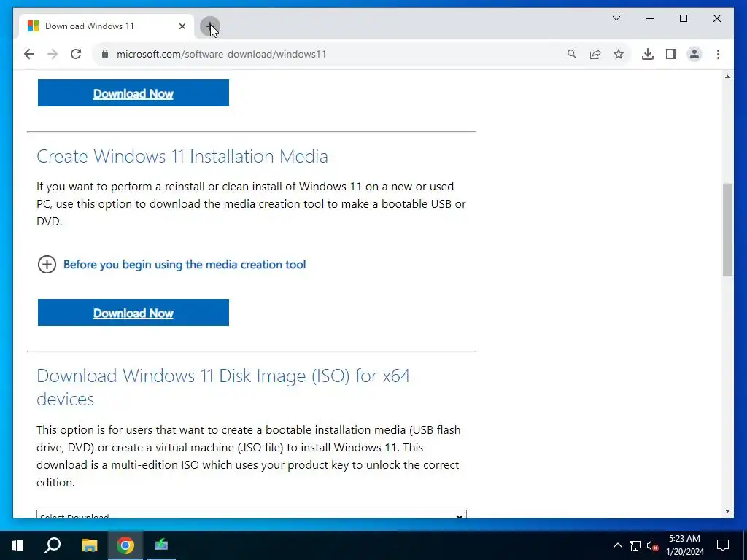Image resolution: width=747 pixels, height=560 pixels.
Task: Open the Chrome downloads tray icon
Action: (x=648, y=54)
